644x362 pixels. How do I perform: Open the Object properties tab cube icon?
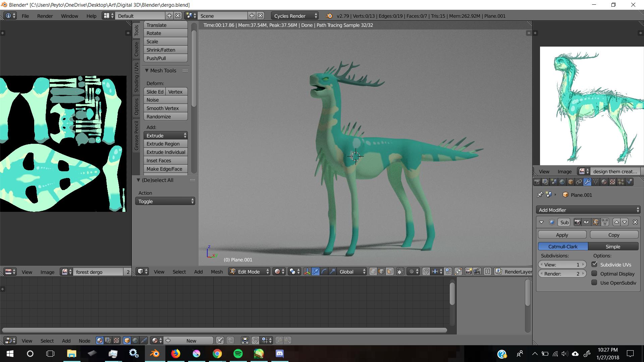pos(571,182)
